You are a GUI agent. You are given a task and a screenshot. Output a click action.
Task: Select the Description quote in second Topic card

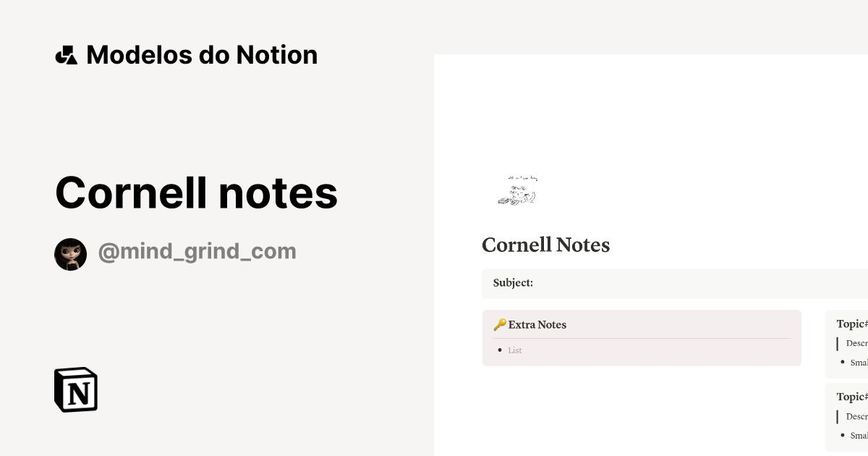point(855,416)
